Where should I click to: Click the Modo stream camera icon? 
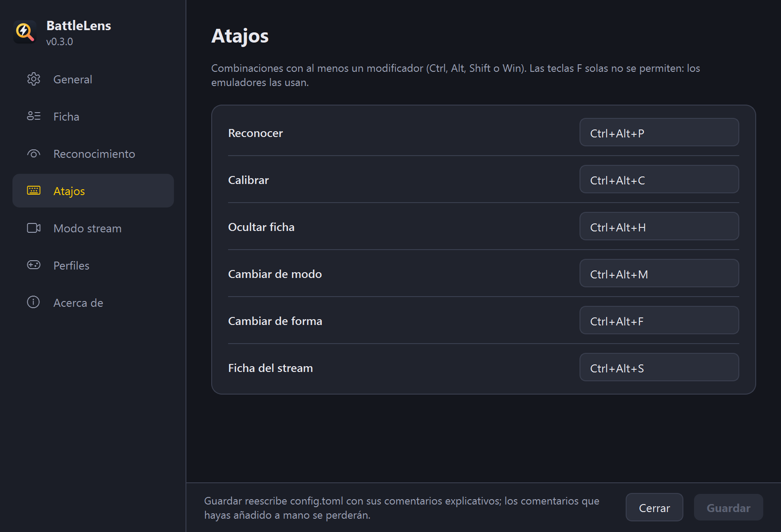click(34, 228)
